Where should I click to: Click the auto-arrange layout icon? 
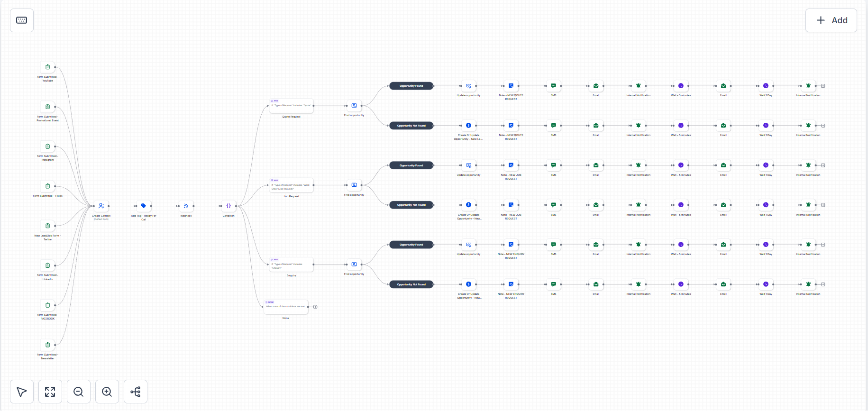(x=136, y=392)
